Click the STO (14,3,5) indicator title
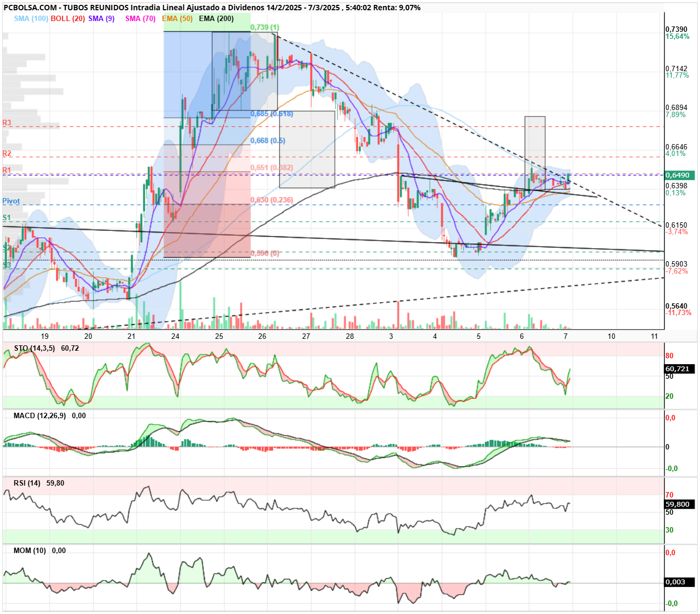Viewport: 700px width, 614px height. [x=35, y=348]
